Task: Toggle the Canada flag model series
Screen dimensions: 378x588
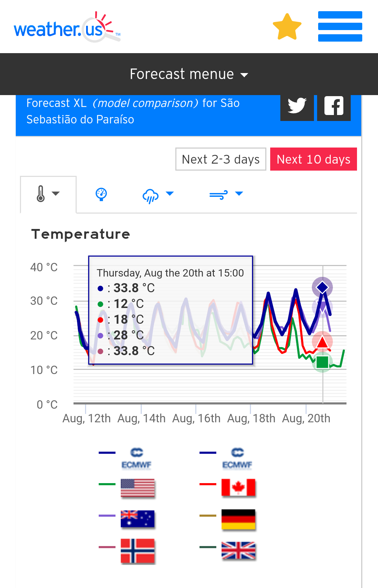Action: pyautogui.click(x=238, y=488)
